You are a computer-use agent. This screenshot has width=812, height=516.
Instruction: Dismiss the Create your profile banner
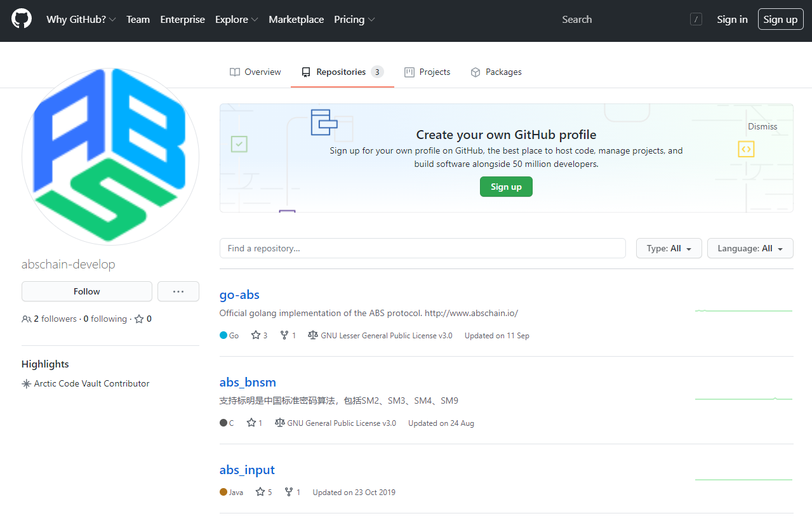pyautogui.click(x=762, y=126)
